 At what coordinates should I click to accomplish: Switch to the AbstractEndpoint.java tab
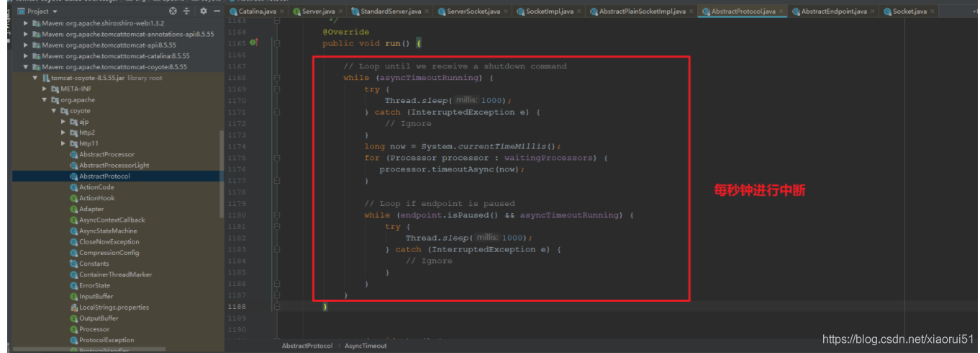pos(833,12)
